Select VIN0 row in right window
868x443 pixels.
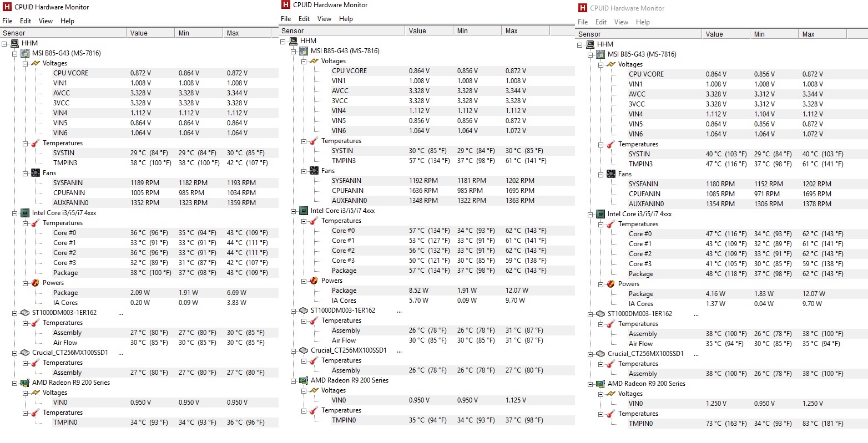click(746, 404)
